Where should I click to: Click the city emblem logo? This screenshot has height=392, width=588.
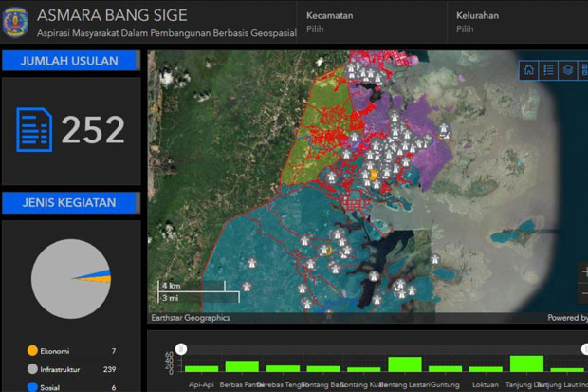coord(15,22)
